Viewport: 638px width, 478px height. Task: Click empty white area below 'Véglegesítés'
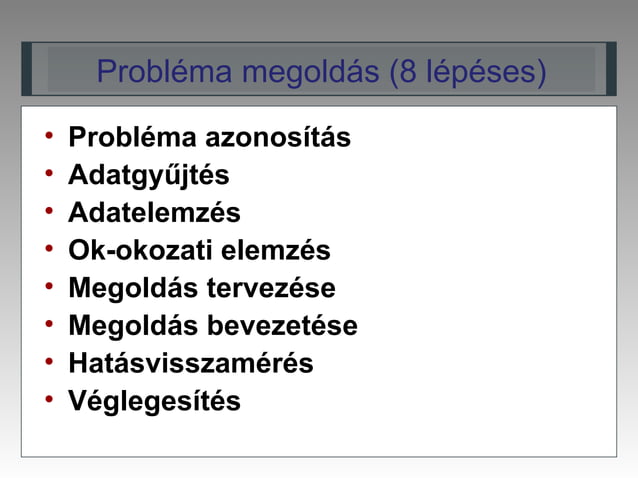click(319, 437)
